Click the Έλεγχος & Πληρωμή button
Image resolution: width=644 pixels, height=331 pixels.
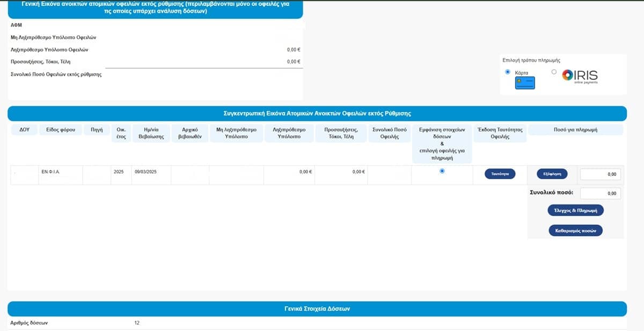click(575, 210)
